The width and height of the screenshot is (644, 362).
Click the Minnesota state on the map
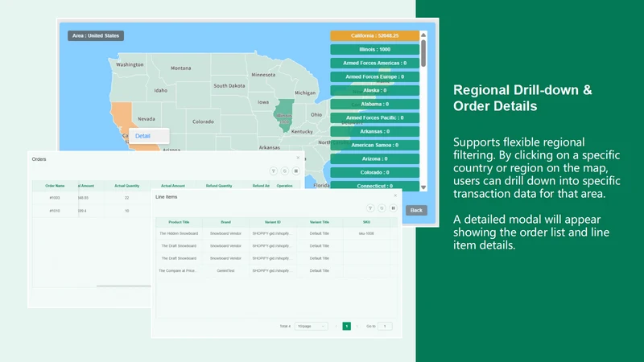tap(263, 75)
